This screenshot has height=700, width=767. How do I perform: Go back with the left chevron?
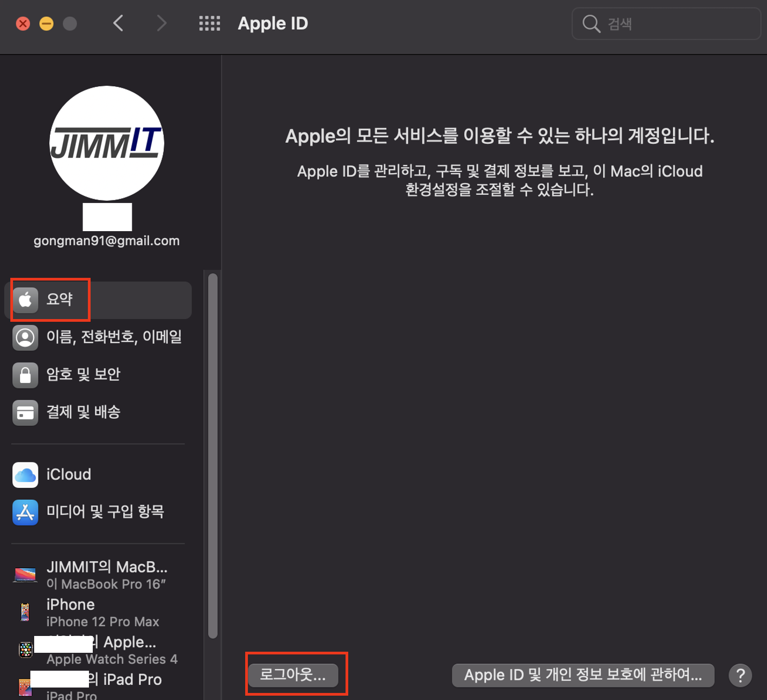click(118, 23)
